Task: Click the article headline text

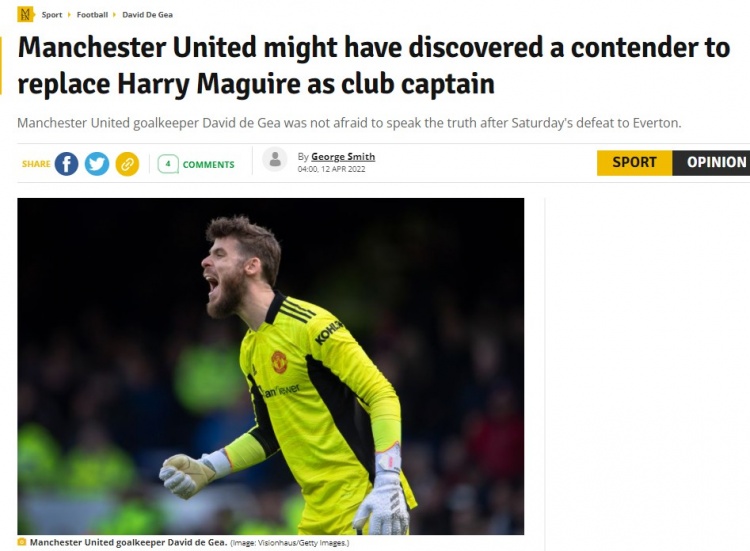Action: pyautogui.click(x=374, y=66)
